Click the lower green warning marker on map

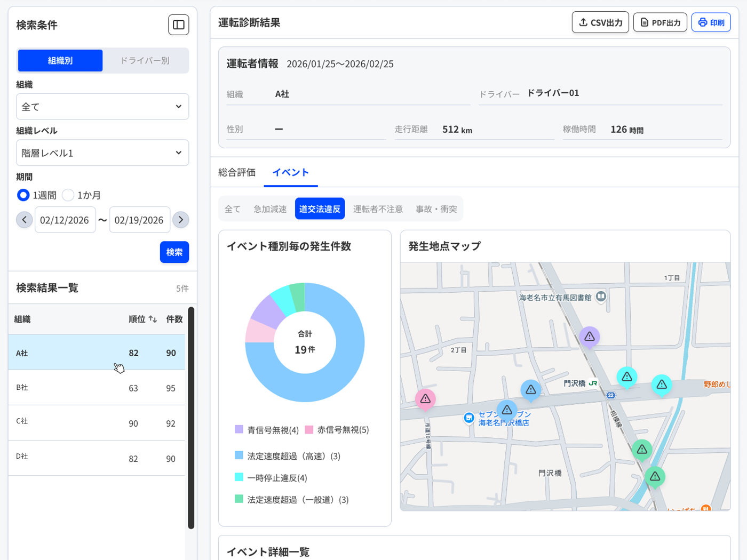click(x=655, y=477)
